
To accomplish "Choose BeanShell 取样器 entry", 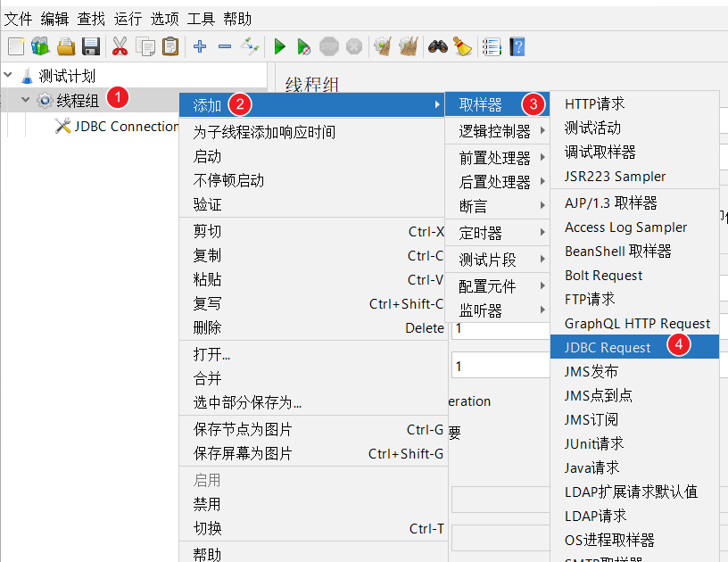I will [x=634, y=251].
